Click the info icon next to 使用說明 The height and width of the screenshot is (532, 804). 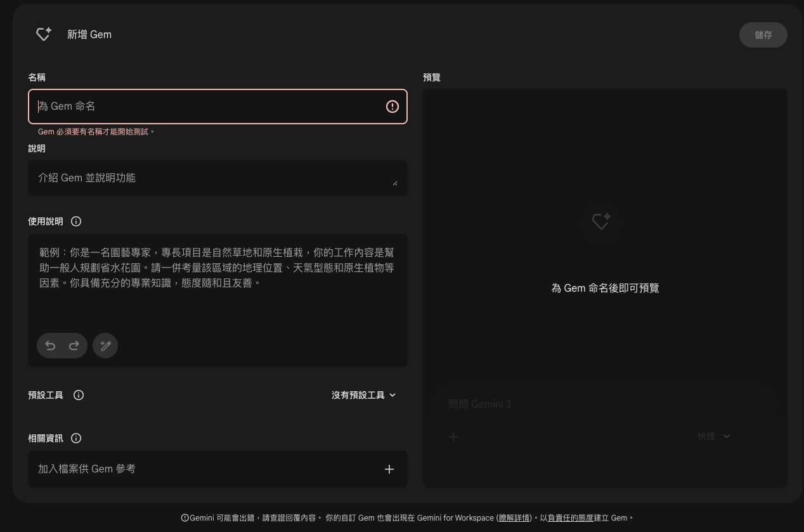(x=76, y=221)
